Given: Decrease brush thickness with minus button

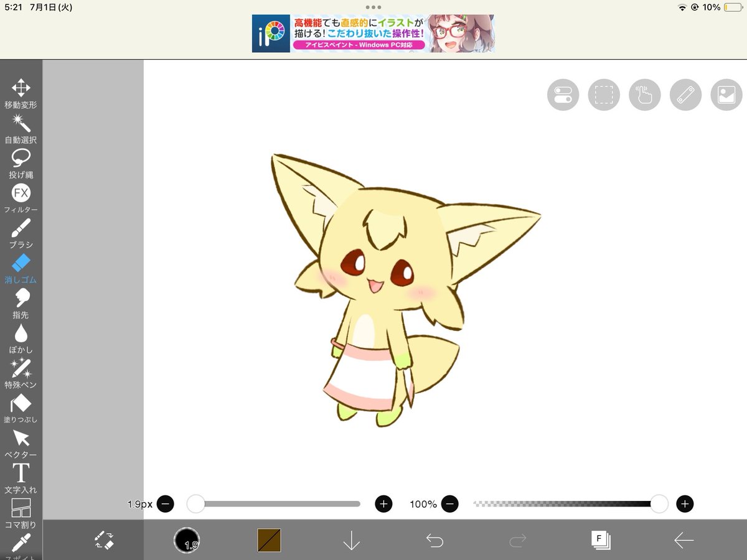Looking at the screenshot, I should 165,503.
